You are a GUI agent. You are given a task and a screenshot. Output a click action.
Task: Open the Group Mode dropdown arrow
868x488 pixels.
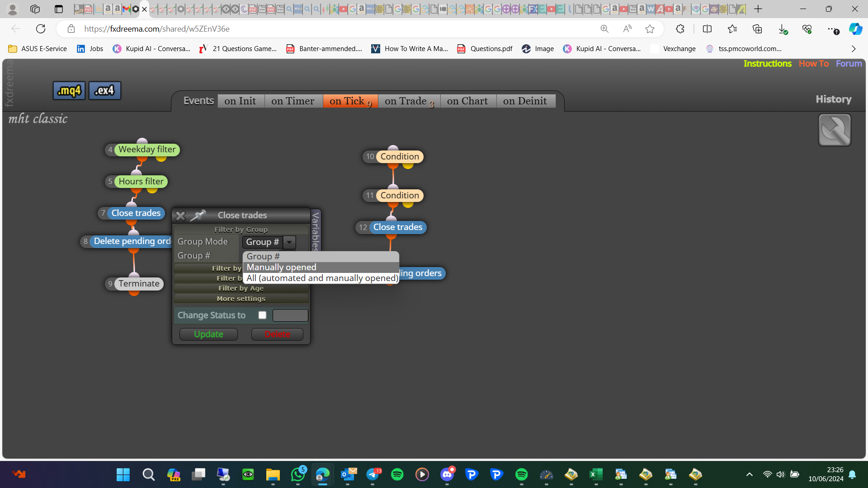289,242
